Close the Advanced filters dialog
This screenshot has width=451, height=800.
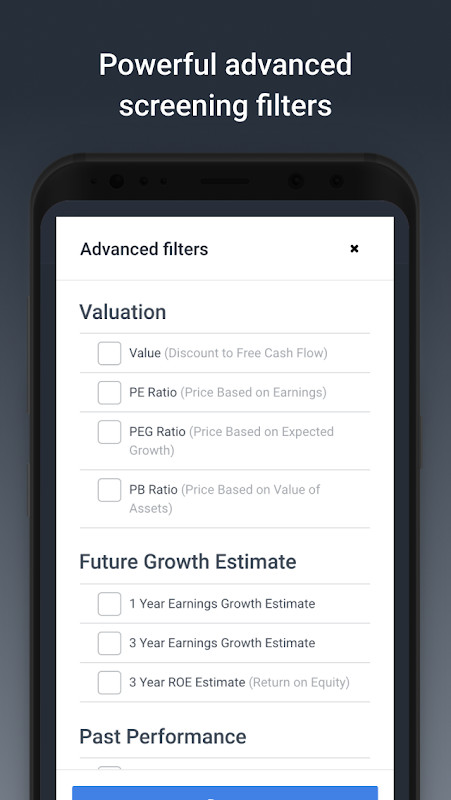pyautogui.click(x=354, y=248)
